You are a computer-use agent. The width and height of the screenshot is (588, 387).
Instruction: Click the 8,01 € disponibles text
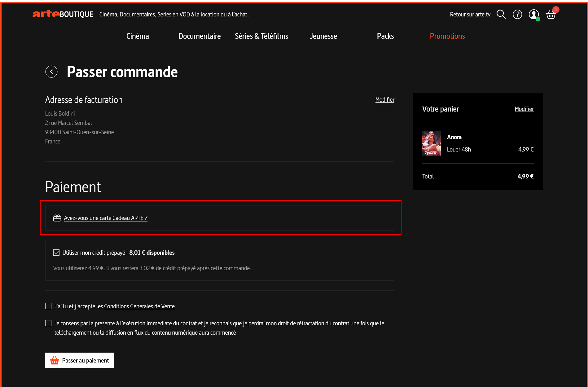[x=152, y=253]
